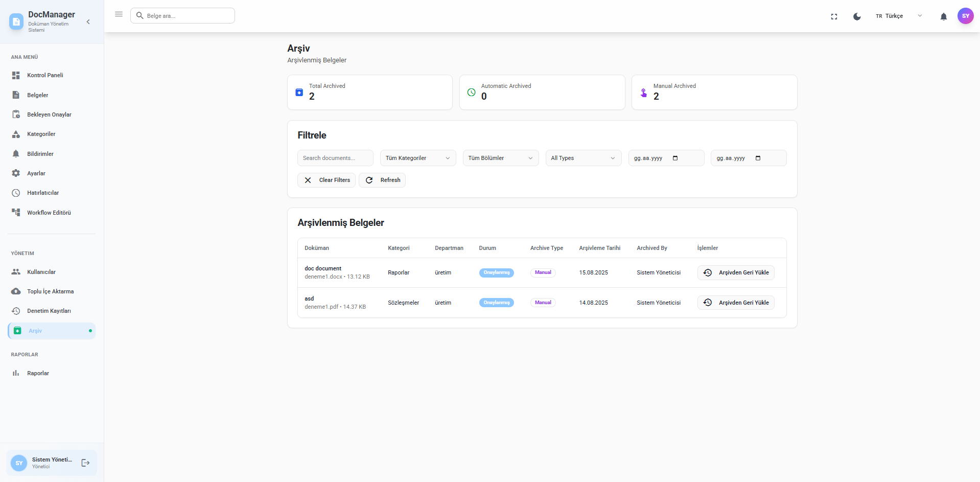Open the Türkçe language selector
The width and height of the screenshot is (980, 482).
click(x=898, y=16)
